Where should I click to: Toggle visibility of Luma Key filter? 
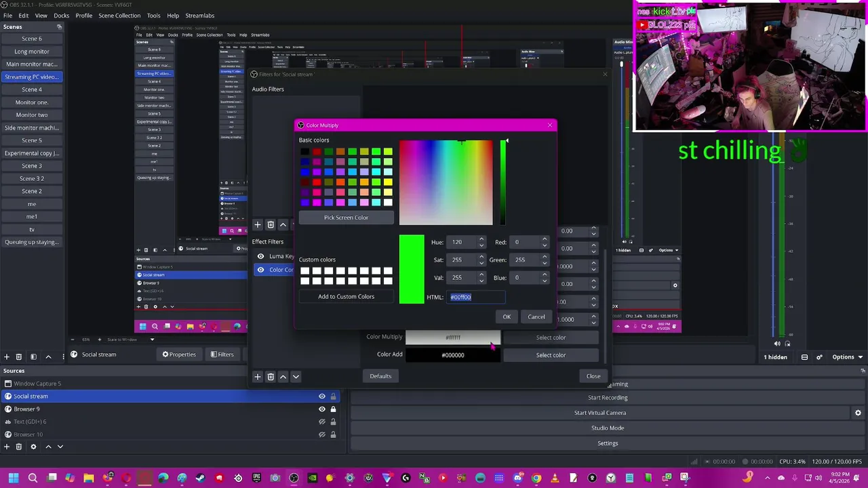[260, 256]
